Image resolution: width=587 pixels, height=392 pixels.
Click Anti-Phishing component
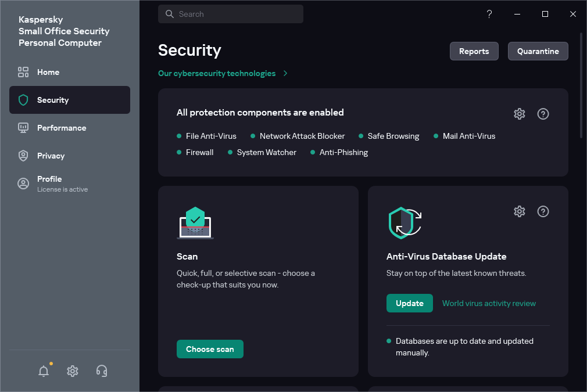pos(343,152)
